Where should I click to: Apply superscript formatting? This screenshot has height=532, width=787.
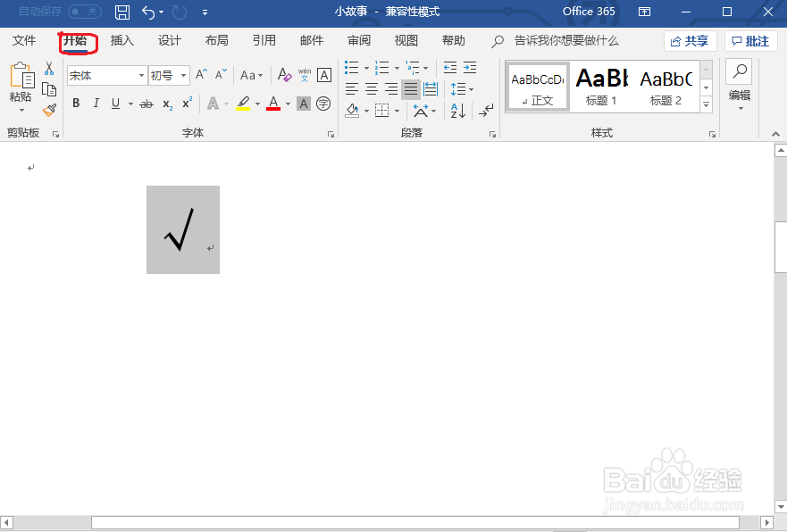point(186,103)
